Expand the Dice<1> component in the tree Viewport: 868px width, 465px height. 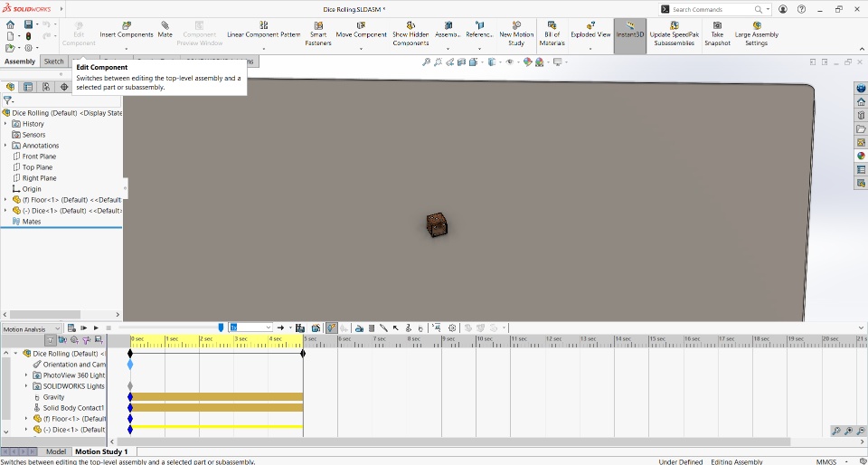[5, 211]
